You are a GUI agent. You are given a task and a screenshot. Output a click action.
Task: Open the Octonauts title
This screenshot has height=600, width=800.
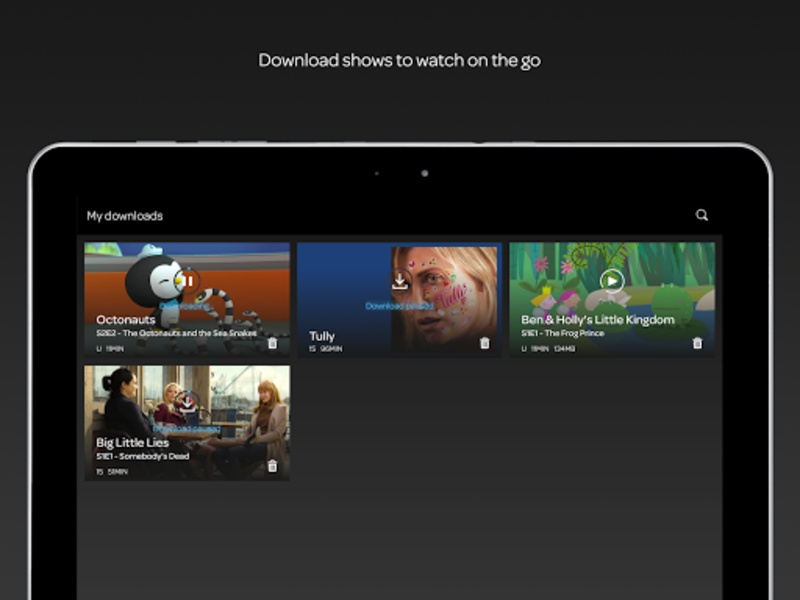click(126, 320)
